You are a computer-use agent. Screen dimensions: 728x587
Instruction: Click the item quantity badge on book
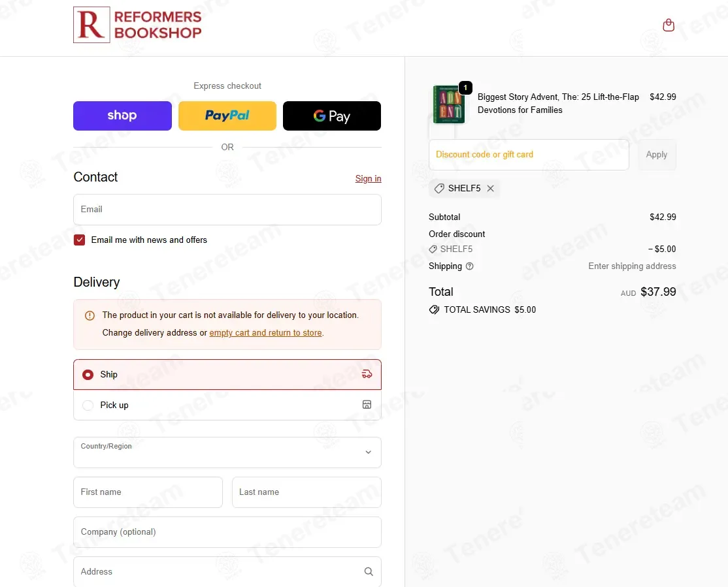465,87
